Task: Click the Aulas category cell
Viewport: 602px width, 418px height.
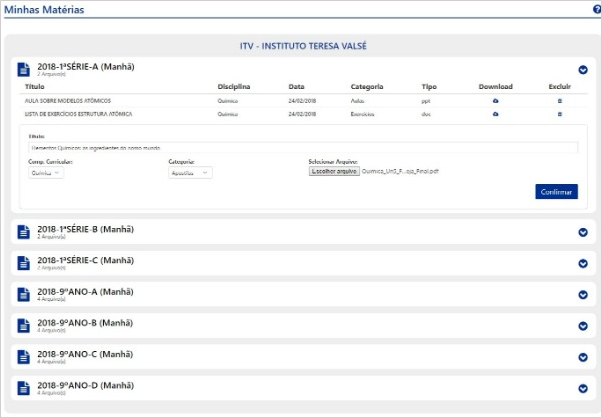Action: pyautogui.click(x=357, y=101)
